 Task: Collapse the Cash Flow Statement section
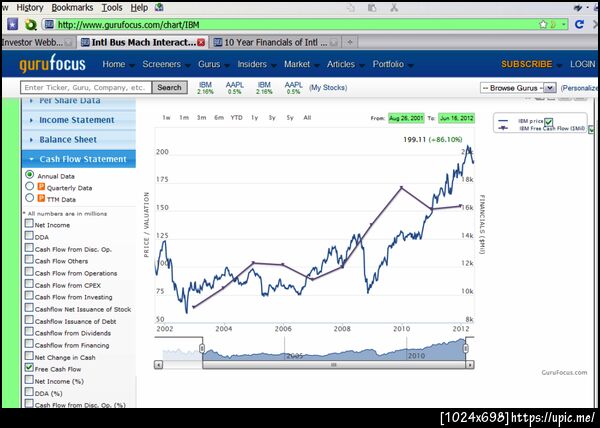point(78,159)
